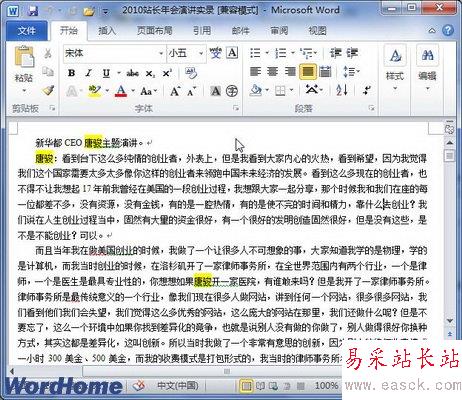The width and height of the screenshot is (462, 400).
Task: Click the Cut scissors icon
Action: [48, 53]
